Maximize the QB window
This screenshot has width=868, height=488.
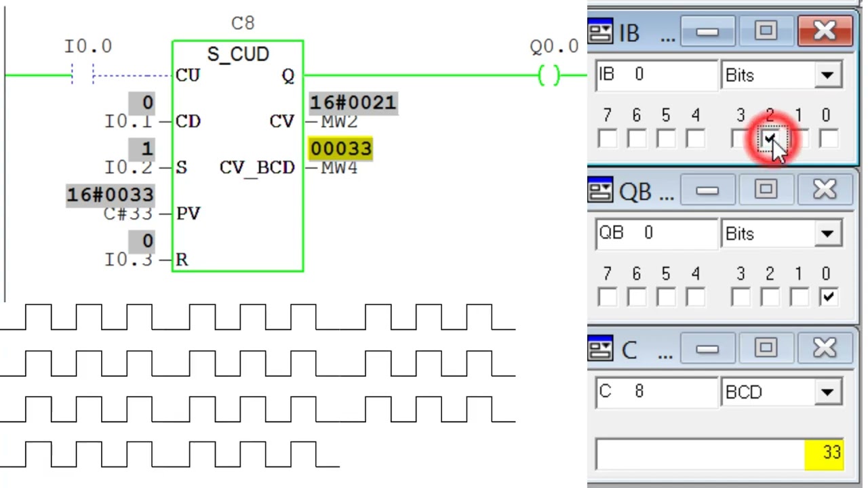coord(766,190)
